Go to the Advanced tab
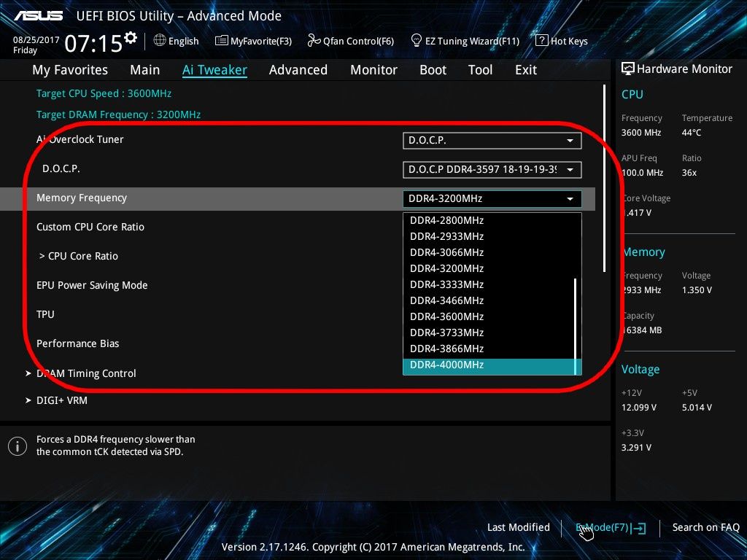747x560 pixels. tap(298, 70)
